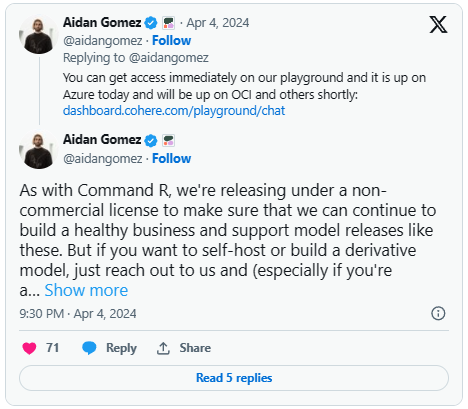Viewport: 468px width, 409px height.
Task: Click the pink heart like icon
Action: point(29,348)
